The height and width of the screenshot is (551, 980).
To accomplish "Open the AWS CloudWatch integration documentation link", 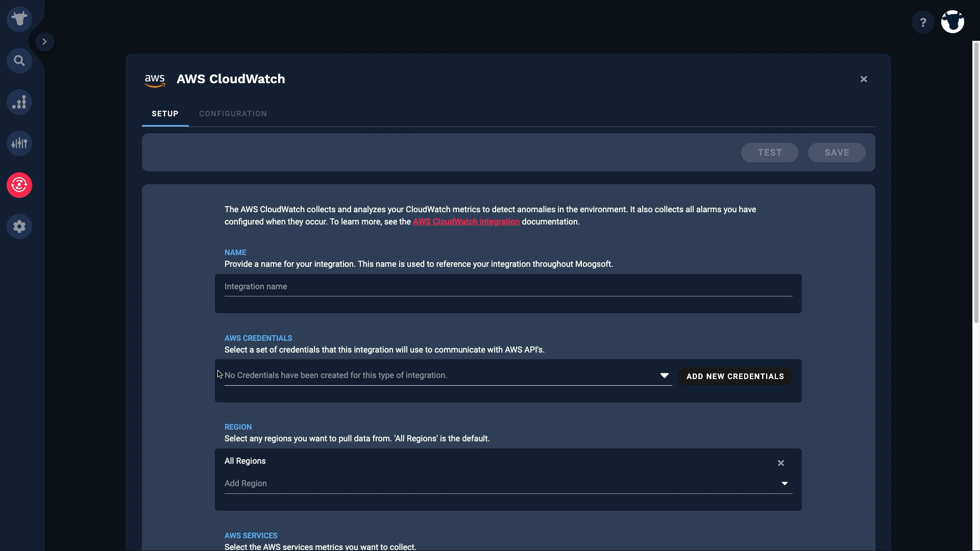I will pyautogui.click(x=466, y=222).
